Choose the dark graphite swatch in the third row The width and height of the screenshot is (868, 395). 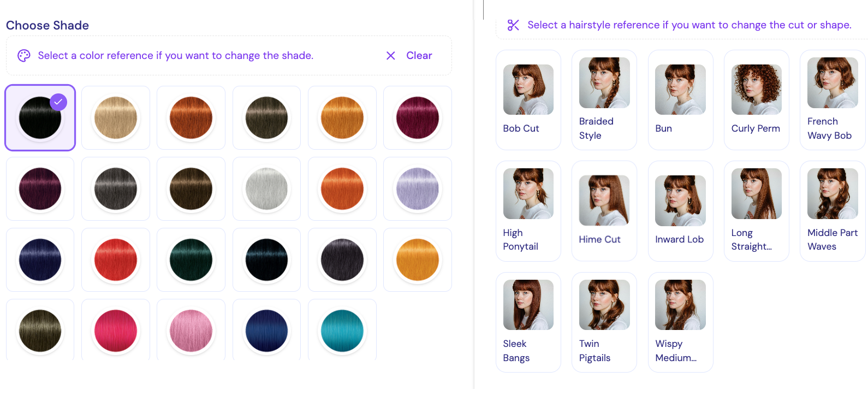342,260
